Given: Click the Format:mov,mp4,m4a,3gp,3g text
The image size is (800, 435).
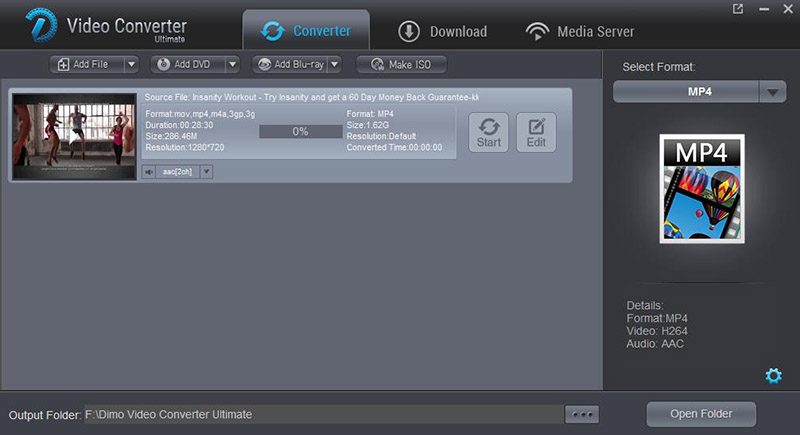Looking at the screenshot, I should (x=200, y=114).
